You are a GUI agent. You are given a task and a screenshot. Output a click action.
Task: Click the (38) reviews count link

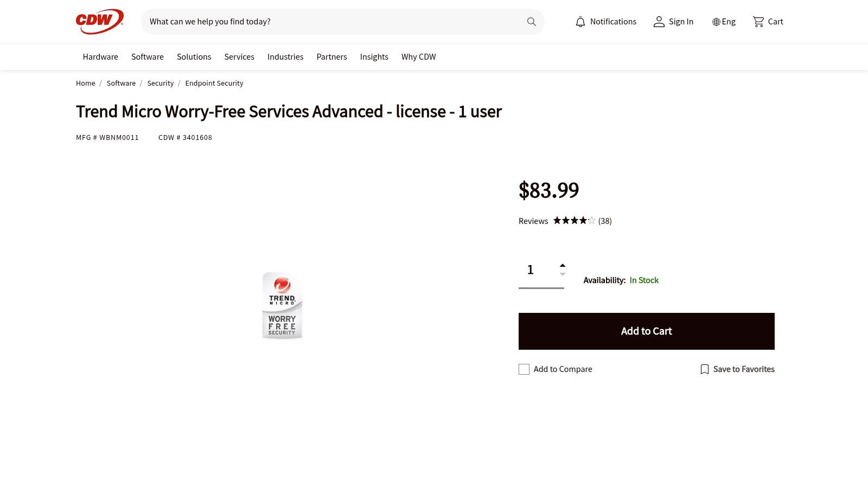[604, 221]
